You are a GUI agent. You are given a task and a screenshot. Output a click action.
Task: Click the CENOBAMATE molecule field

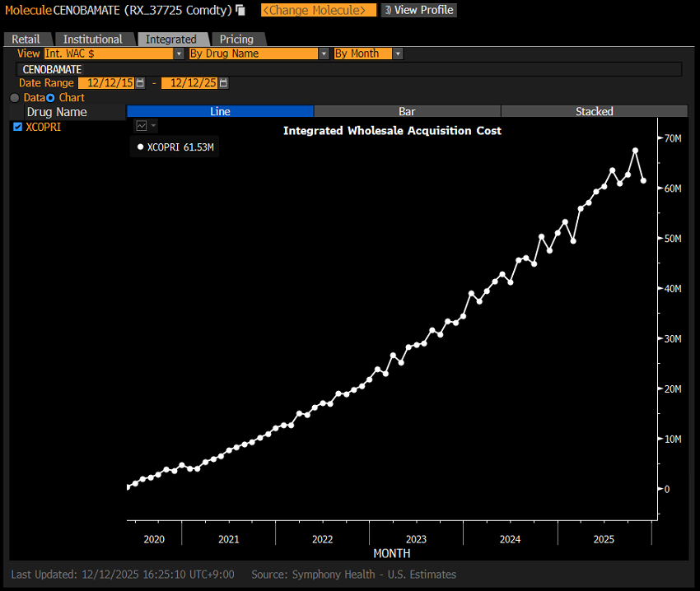(348, 69)
